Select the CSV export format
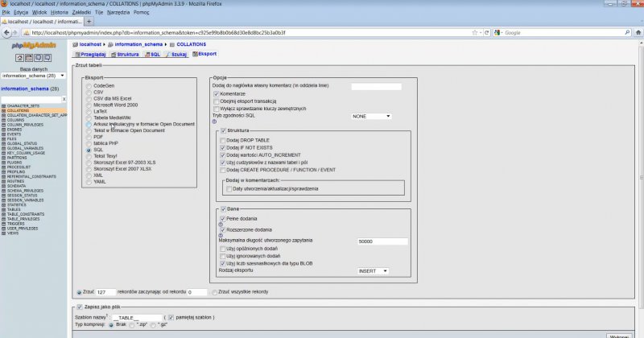Viewport: 644px width, 338px height. (89, 92)
